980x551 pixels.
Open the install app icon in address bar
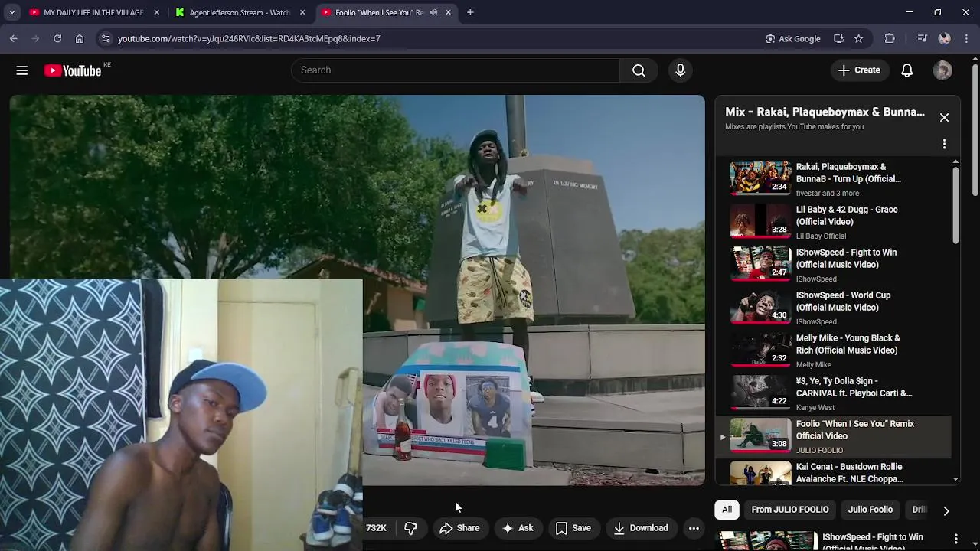pos(839,38)
